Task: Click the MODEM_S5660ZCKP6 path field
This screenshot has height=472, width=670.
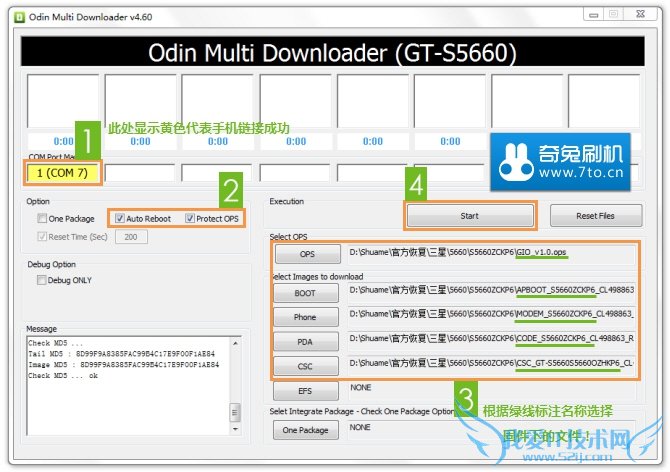Action: [x=491, y=317]
